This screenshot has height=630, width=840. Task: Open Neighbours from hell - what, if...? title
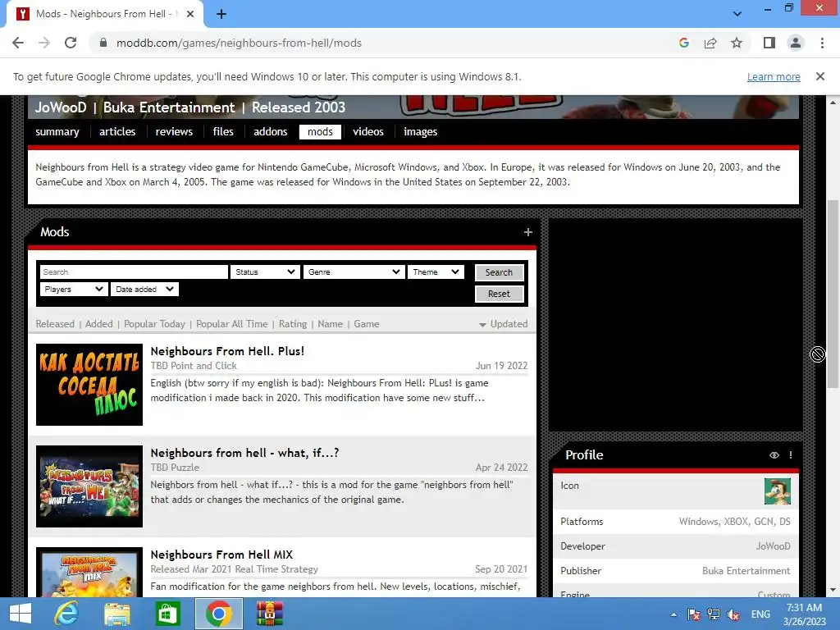(x=244, y=453)
